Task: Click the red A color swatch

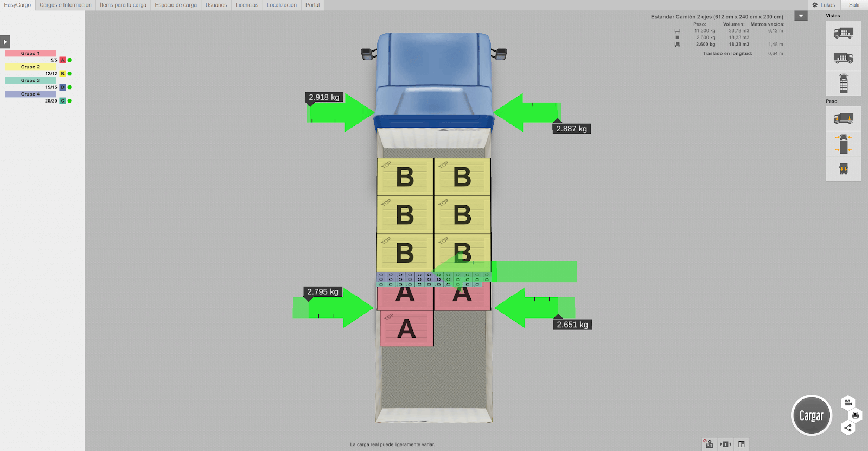Action: (x=62, y=60)
